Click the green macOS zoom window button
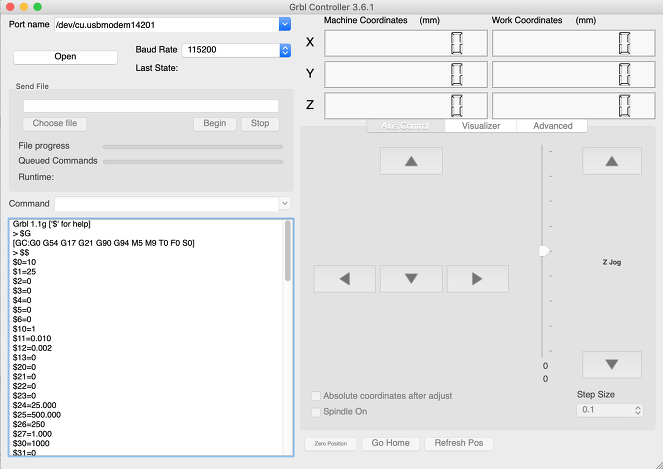Screen dimensions: 663x469 (38, 7)
